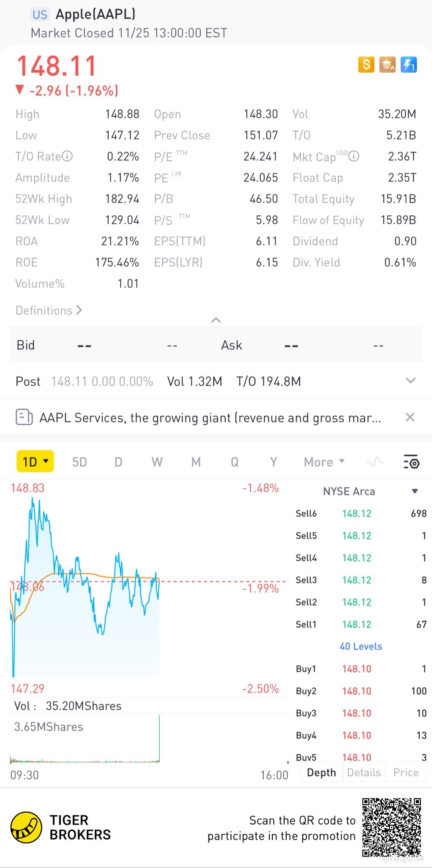Dismiss the AAPL Services news banner

coord(410,417)
